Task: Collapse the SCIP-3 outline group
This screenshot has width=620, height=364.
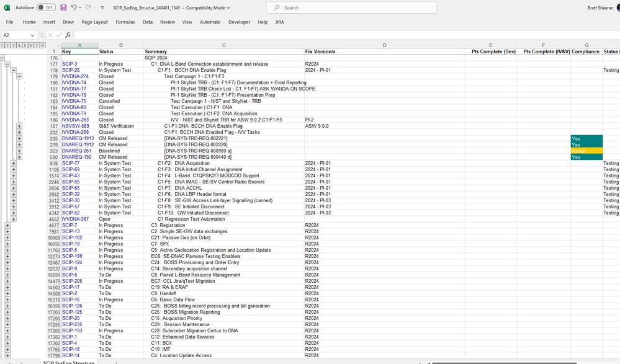Action: pyautogui.click(x=7, y=64)
